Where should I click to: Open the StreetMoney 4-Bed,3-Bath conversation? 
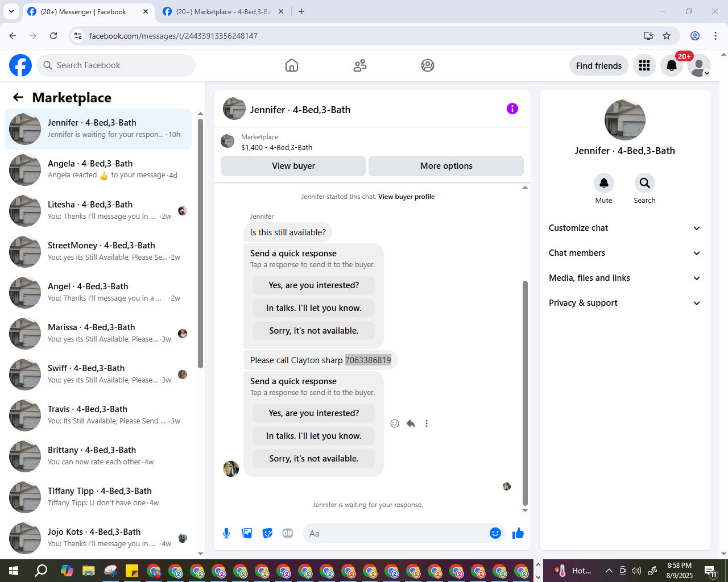98,252
